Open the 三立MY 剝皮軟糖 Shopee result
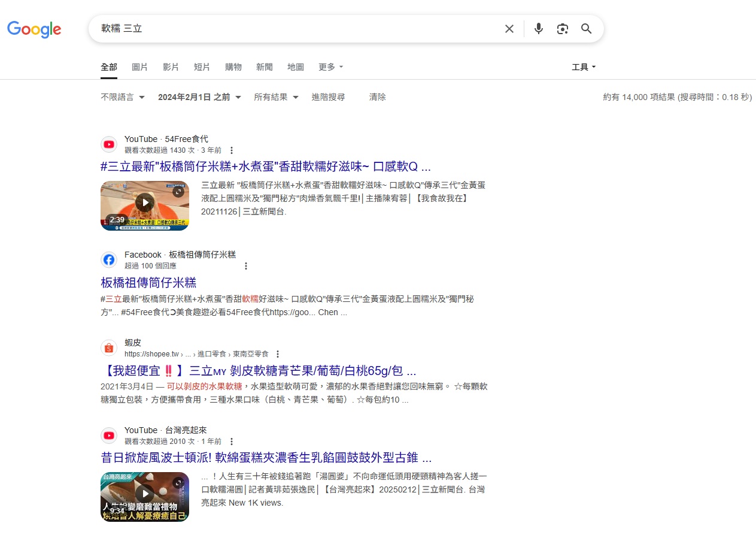756x541 pixels. pos(259,370)
